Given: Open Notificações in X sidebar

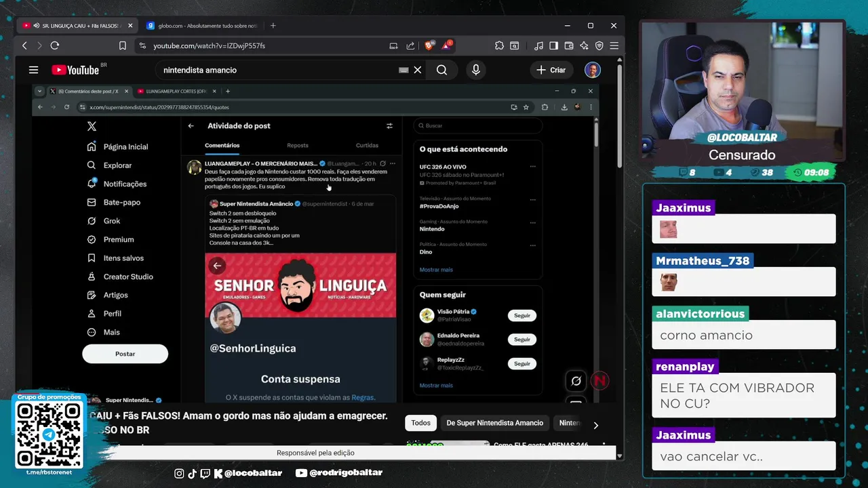Looking at the screenshot, I should click(x=116, y=184).
